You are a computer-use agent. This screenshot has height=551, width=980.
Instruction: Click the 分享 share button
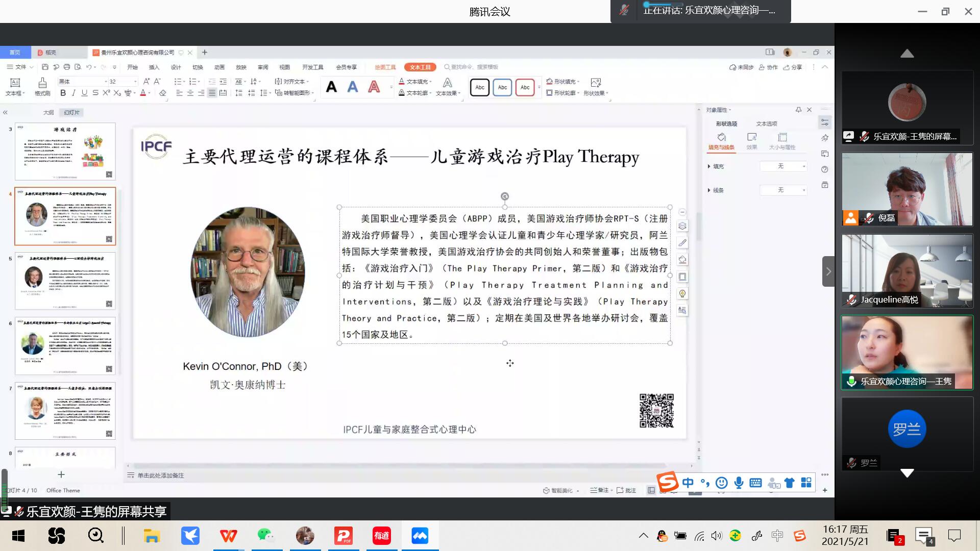click(793, 67)
